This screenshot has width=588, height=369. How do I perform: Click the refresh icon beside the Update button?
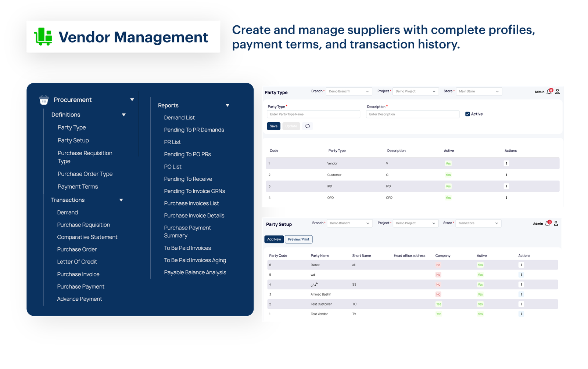pyautogui.click(x=308, y=126)
